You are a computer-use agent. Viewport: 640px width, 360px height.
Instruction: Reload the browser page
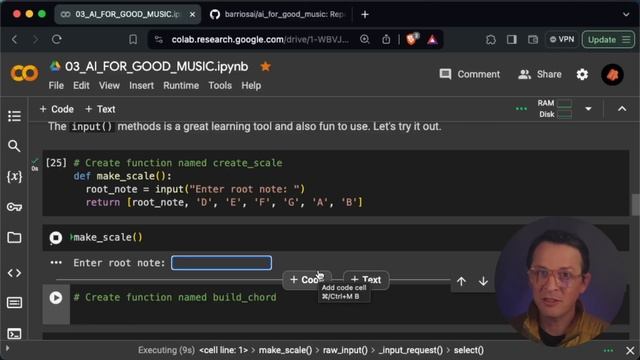[x=57, y=39]
